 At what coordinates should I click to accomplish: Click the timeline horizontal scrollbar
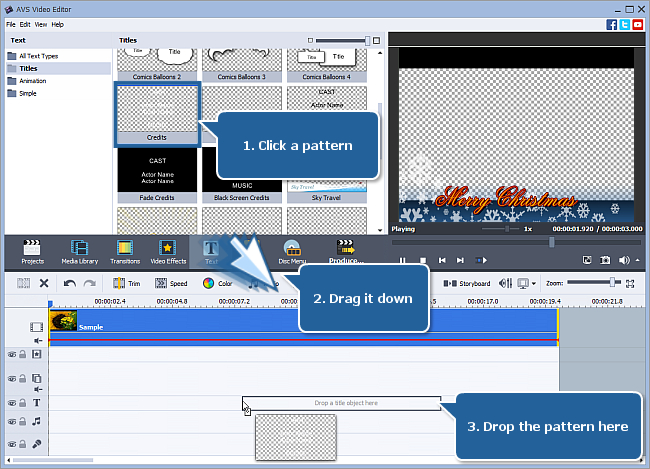tap(53, 460)
